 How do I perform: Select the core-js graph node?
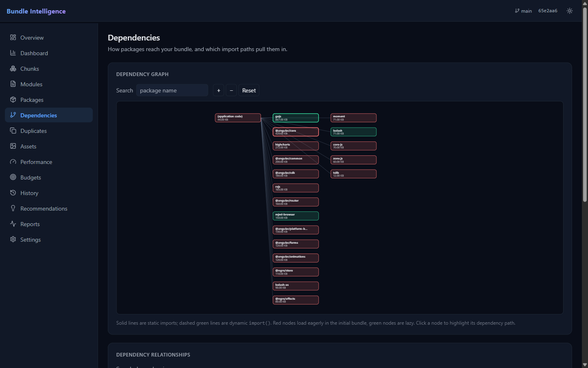(x=354, y=146)
